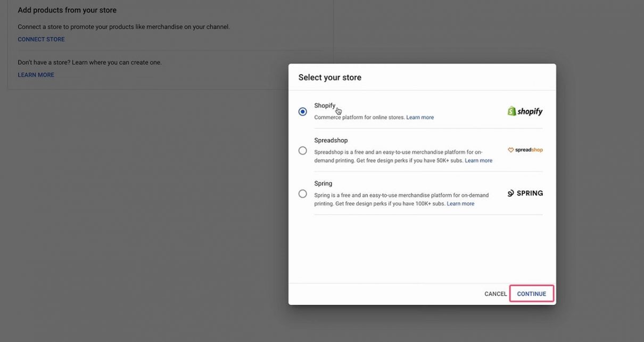644x342 pixels.
Task: Click the 'Select your store' dialog heading
Action: tap(329, 77)
